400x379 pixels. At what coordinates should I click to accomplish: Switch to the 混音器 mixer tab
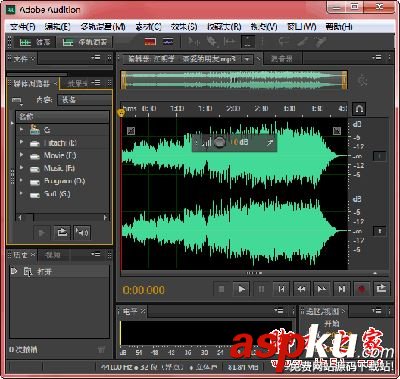coord(282,59)
